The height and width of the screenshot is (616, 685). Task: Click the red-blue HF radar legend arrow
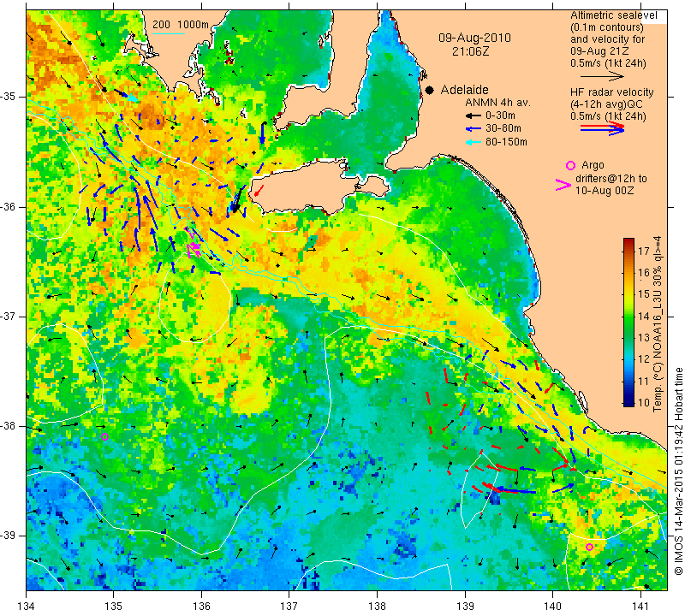point(602,128)
